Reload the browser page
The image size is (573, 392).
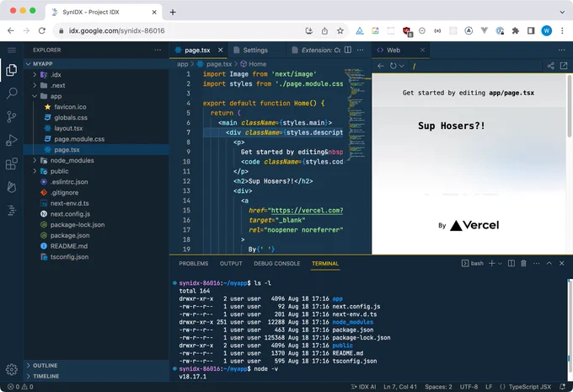tap(42, 30)
